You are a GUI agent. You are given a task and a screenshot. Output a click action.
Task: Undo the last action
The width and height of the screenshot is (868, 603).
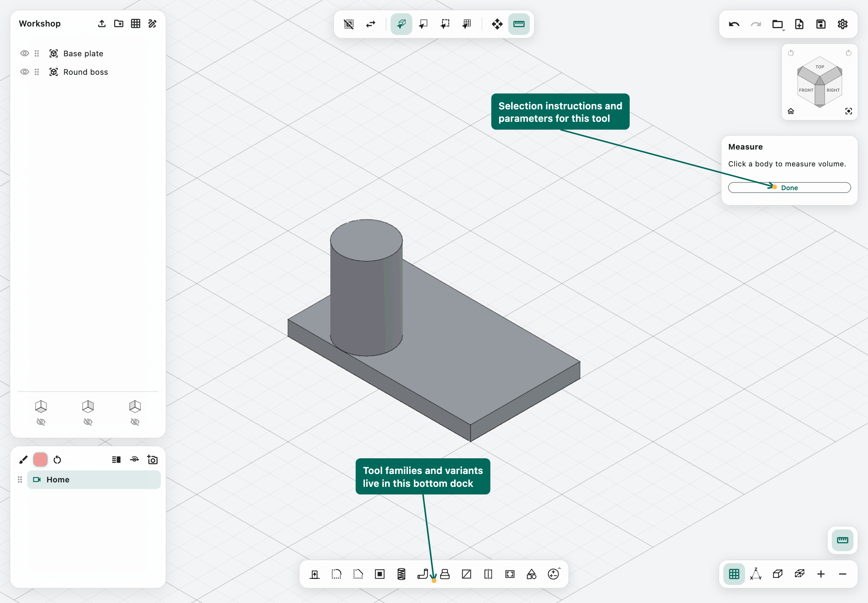[734, 24]
